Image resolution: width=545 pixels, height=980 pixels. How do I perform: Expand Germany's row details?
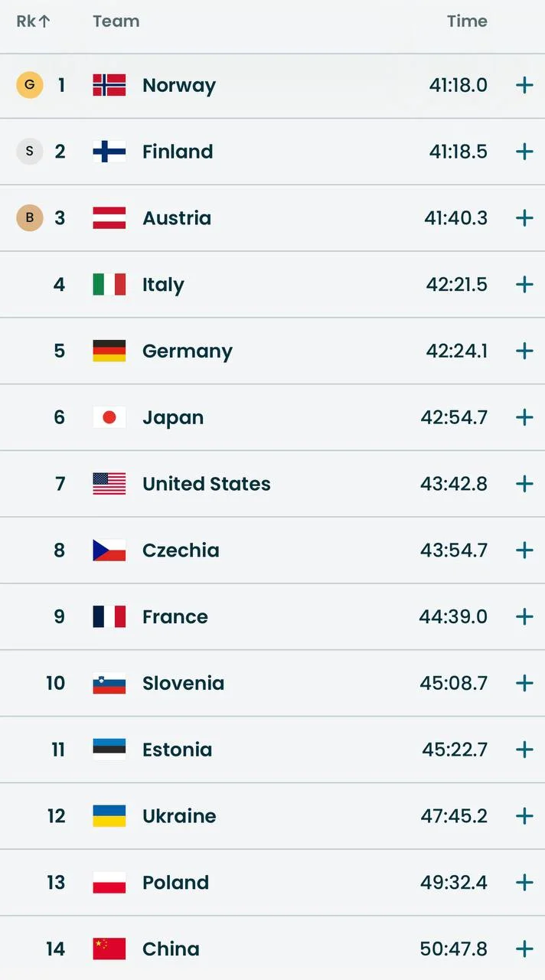[524, 351]
